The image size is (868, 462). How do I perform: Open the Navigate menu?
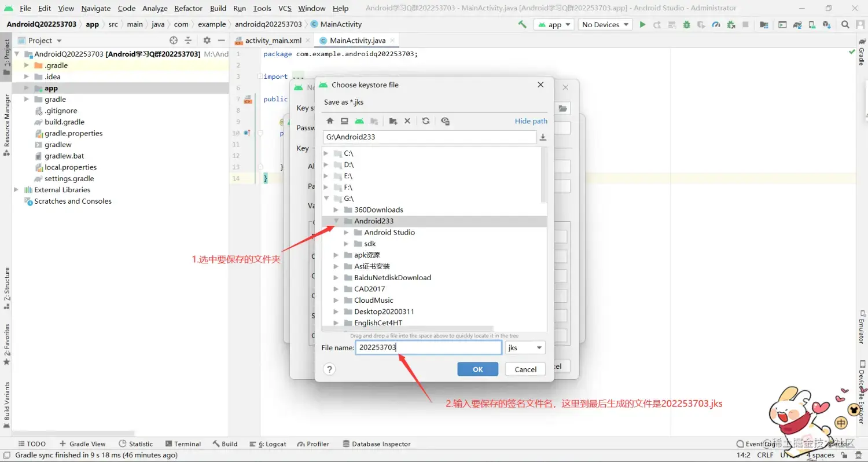(x=96, y=8)
